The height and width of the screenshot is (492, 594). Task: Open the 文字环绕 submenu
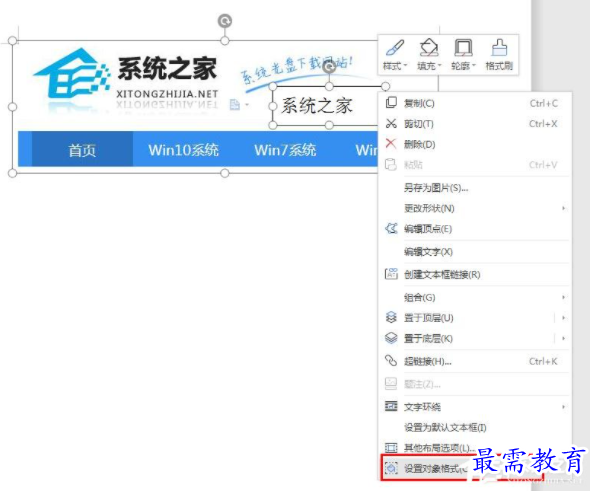click(x=475, y=407)
